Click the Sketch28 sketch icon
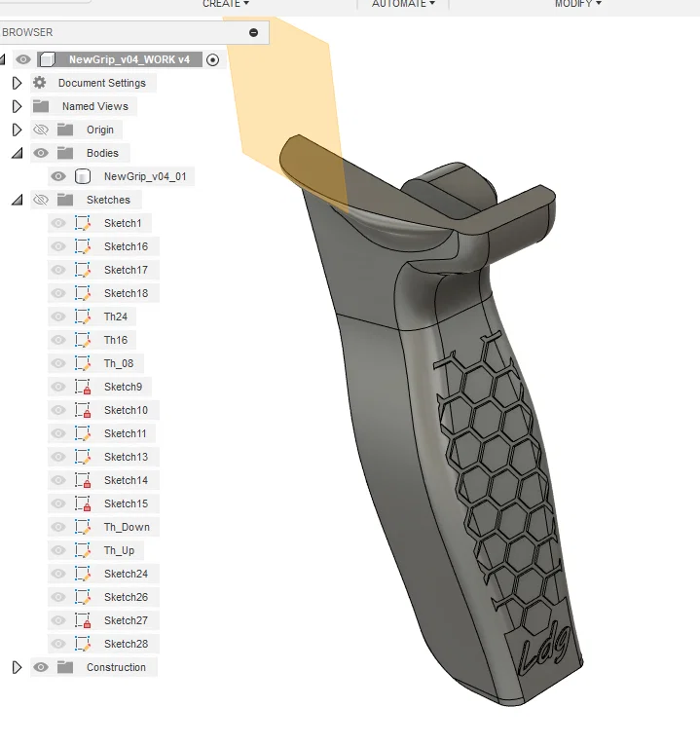 point(83,644)
